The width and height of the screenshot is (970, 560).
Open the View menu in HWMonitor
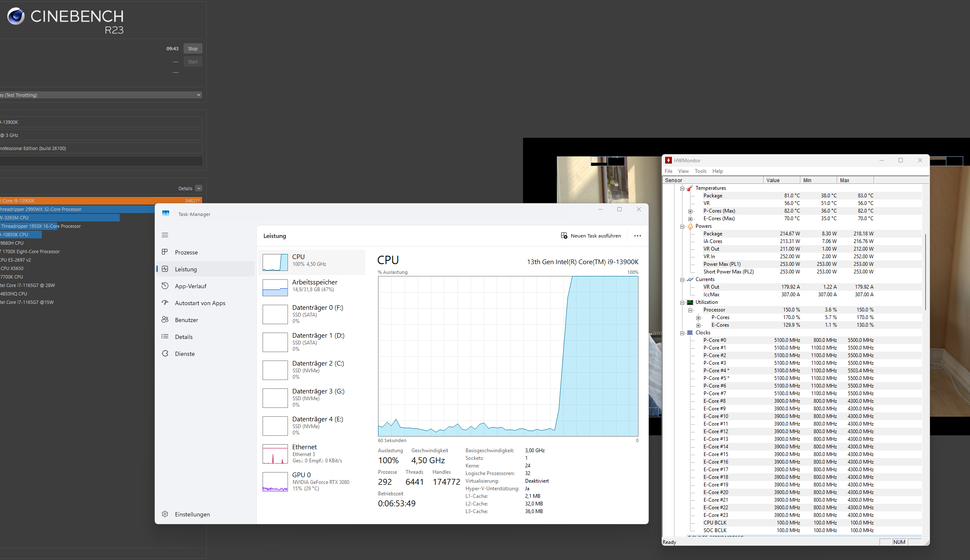[683, 171]
